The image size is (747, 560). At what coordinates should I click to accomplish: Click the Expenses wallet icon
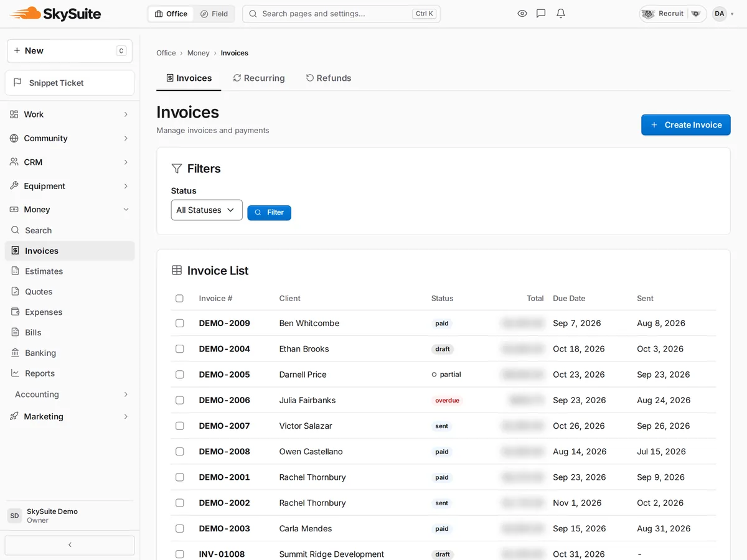(x=16, y=312)
